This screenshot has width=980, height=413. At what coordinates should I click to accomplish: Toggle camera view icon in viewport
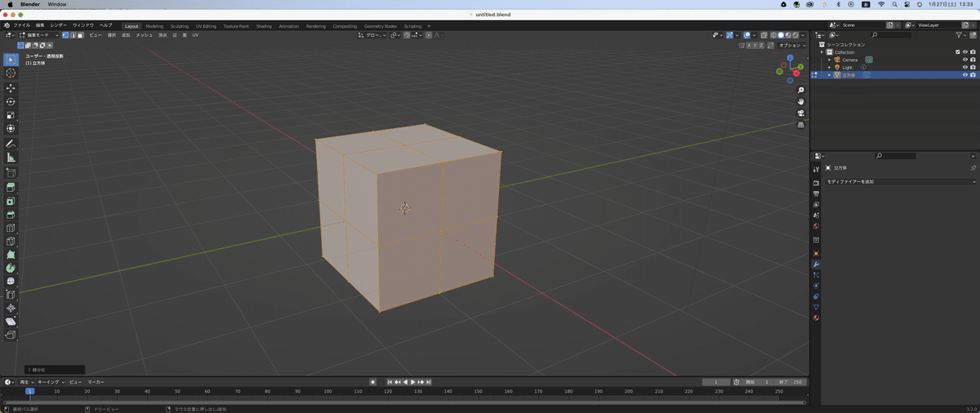coord(801,113)
